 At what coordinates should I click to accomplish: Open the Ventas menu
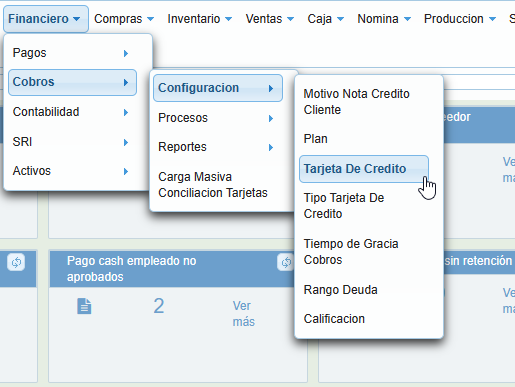(270, 19)
